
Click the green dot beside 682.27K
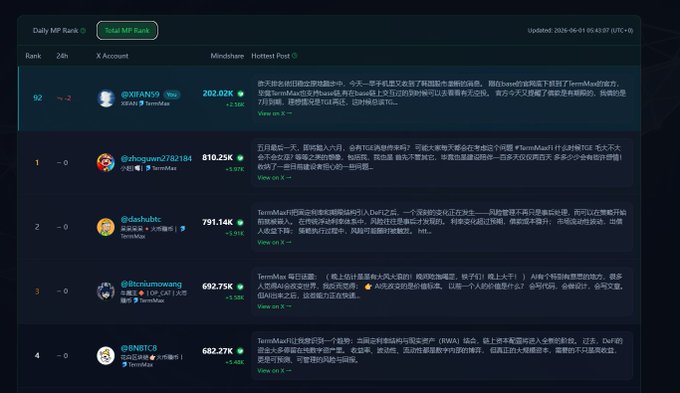[241, 350]
